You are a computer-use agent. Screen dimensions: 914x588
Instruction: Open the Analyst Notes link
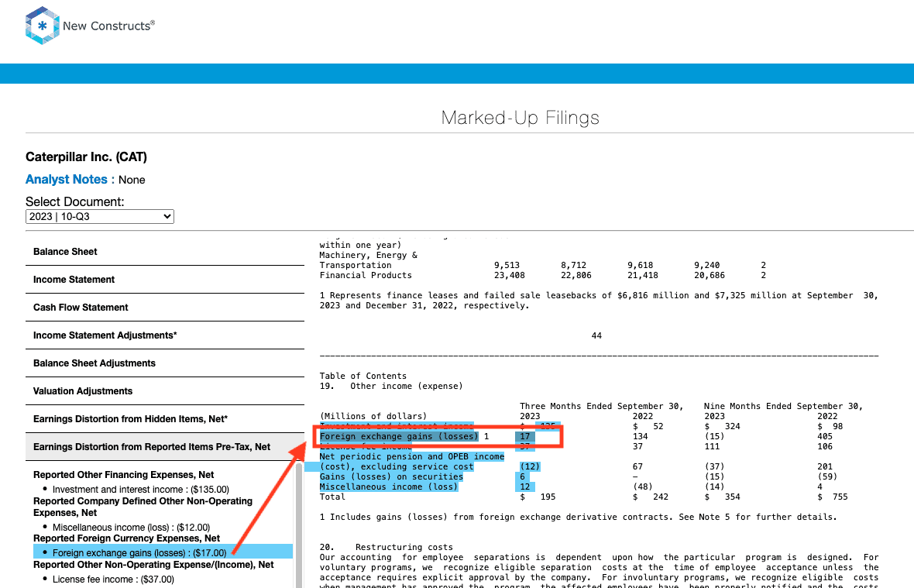point(67,180)
